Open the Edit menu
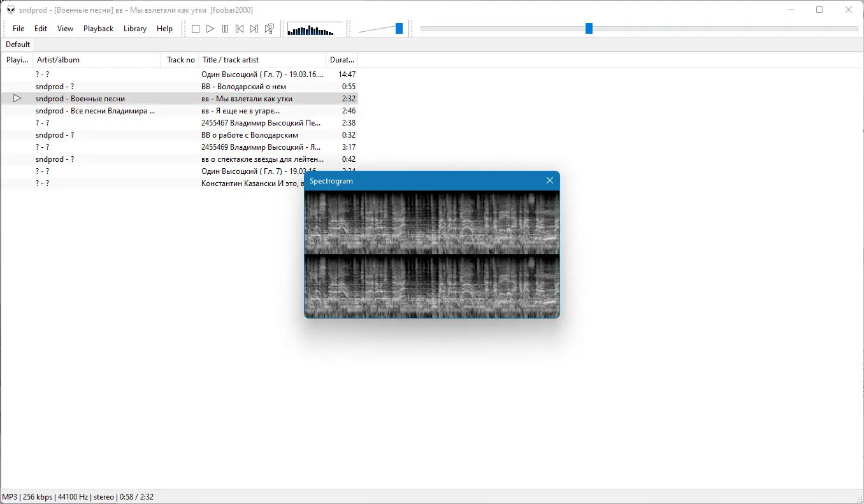Viewport: 864px width, 504px height. point(41,29)
